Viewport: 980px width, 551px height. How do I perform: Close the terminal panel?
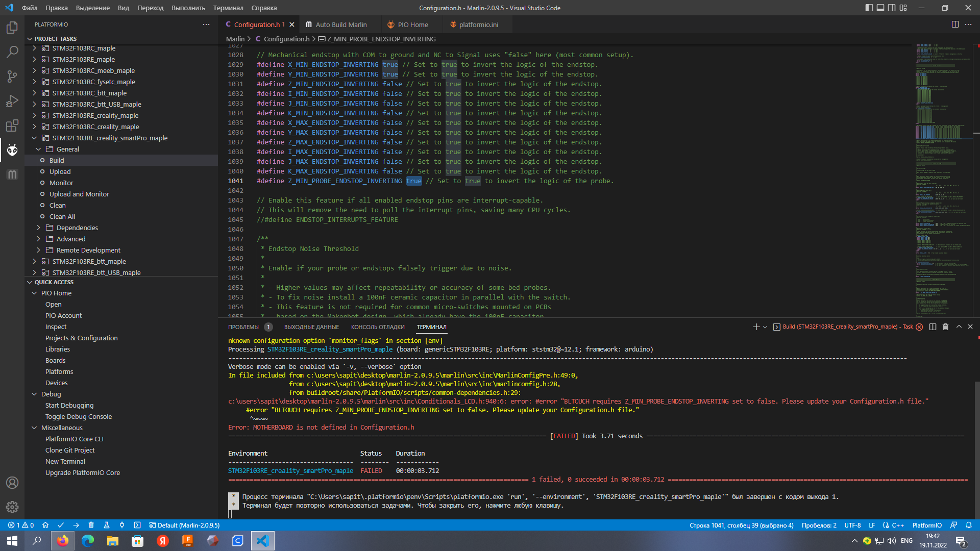(x=970, y=327)
